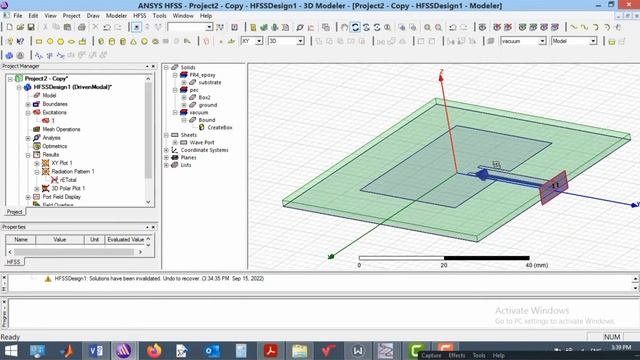Select the ground object in model tree
This screenshot has height=360, width=640.
207,105
